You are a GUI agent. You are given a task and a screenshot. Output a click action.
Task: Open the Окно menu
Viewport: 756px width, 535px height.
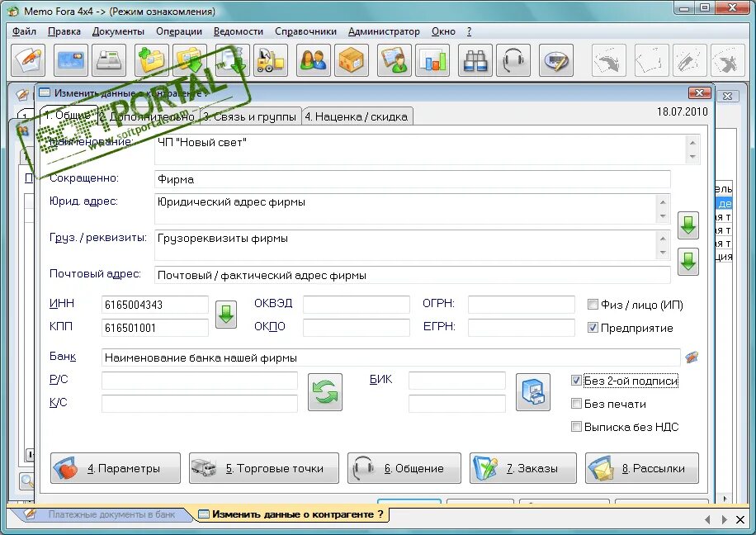coord(443,31)
